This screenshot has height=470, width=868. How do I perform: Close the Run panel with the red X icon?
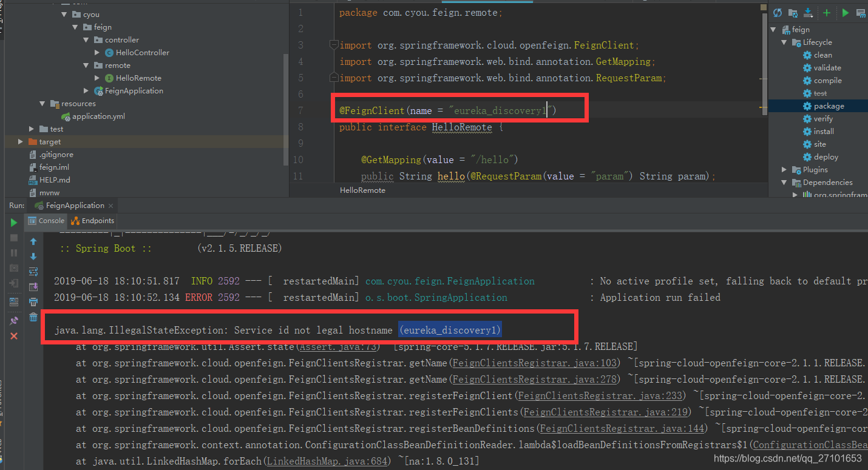tap(14, 335)
